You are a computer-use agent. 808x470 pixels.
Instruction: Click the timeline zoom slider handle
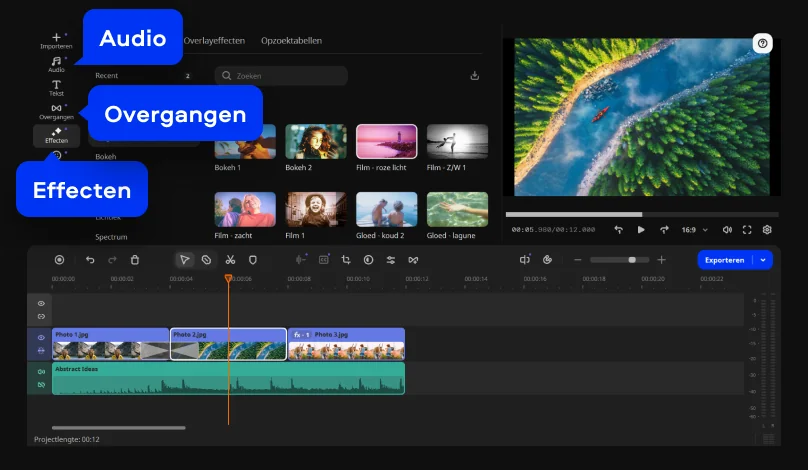pyautogui.click(x=632, y=259)
